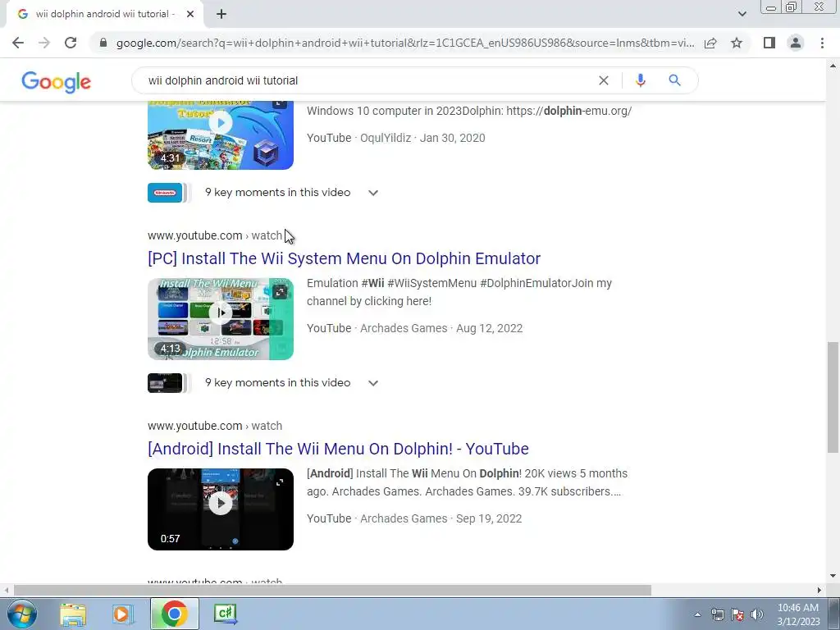Open key moment preview under PC video
This screenshot has height=630, width=840.
pos(165,383)
